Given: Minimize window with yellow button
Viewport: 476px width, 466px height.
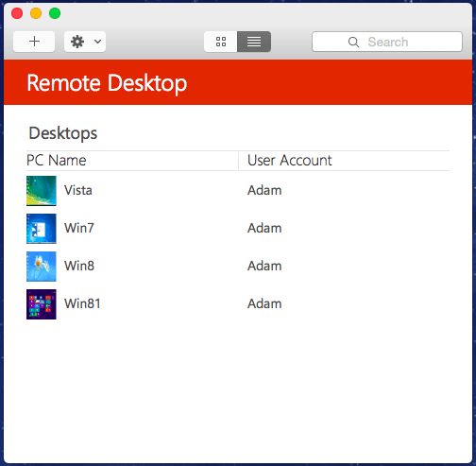Looking at the screenshot, I should coord(36,13).
